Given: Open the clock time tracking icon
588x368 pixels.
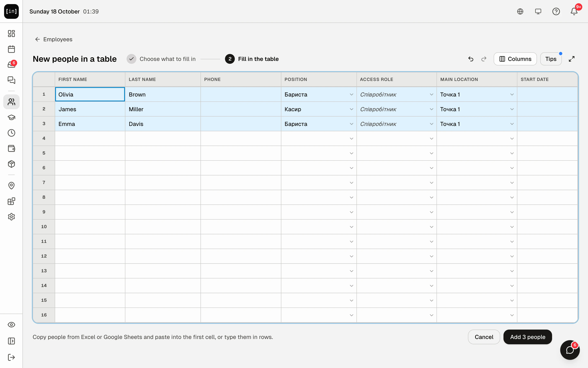Looking at the screenshot, I should 11,133.
